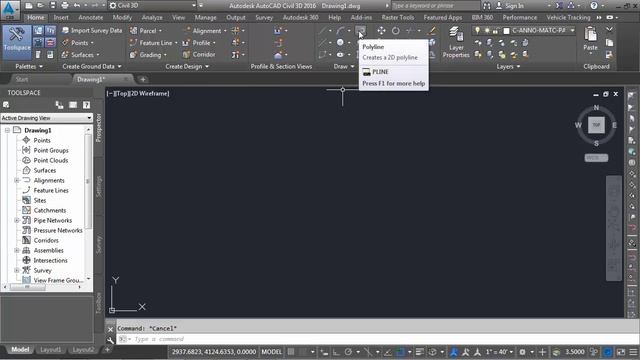
Task: Click the Save icon in quick access
Action: click(53, 5)
